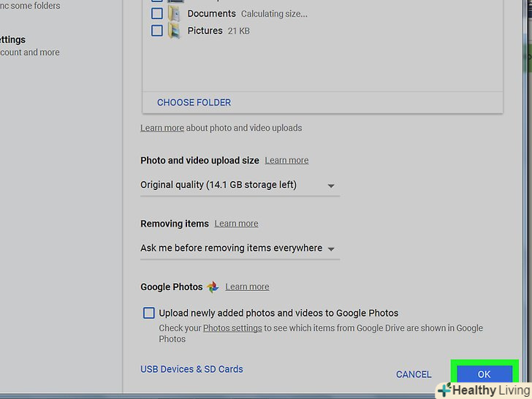Viewport: 532px width, 399px height.
Task: Enable upload newly added photos to Google Photos
Action: (x=149, y=313)
